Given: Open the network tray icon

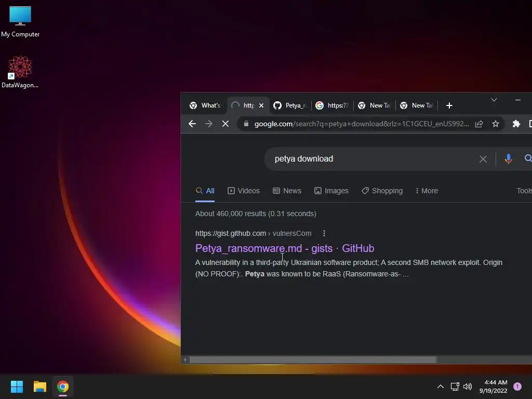Looking at the screenshot, I should click(455, 387).
